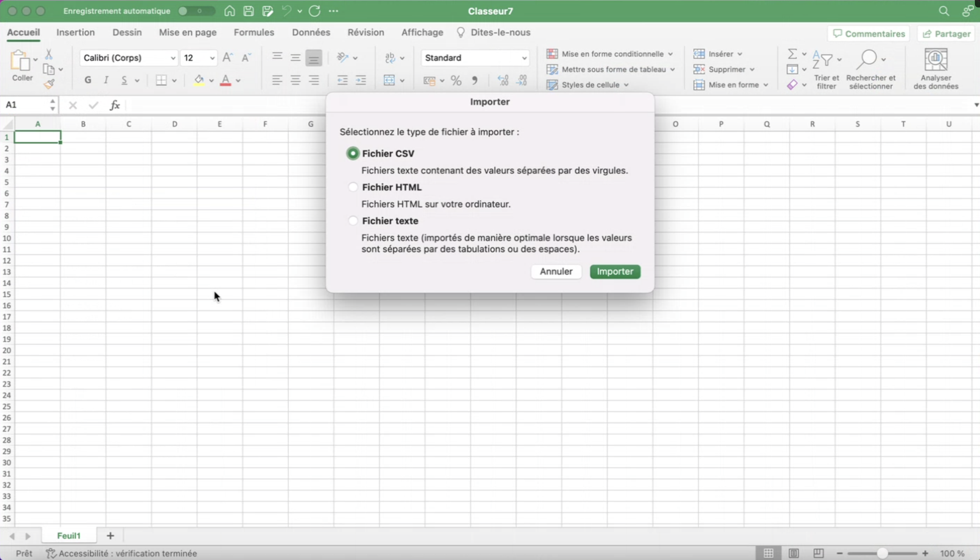Click the Save icon in title bar
This screenshot has height=560, width=980.
pyautogui.click(x=249, y=11)
